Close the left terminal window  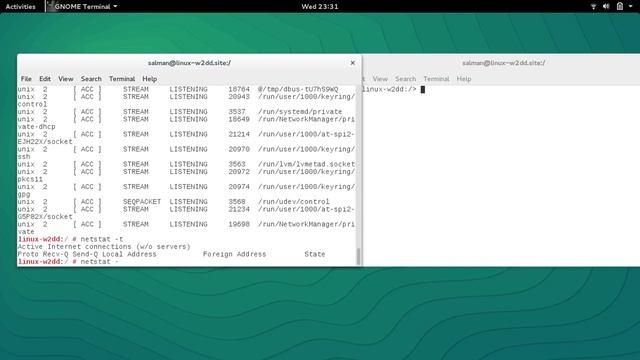pyautogui.click(x=353, y=63)
